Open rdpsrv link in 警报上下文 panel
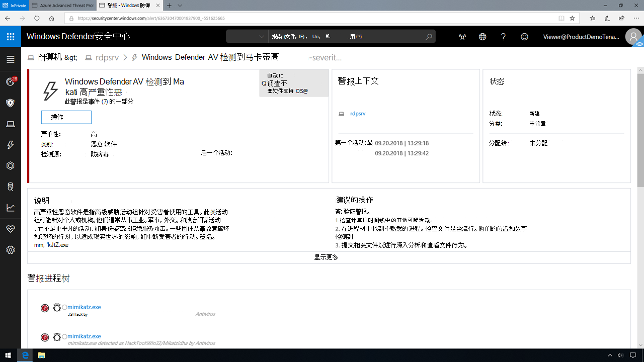 358,114
